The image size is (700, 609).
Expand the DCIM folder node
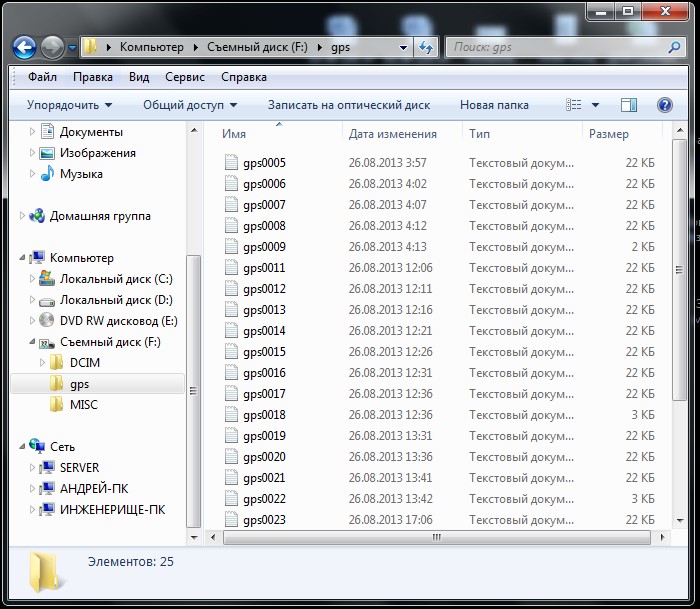pos(42,363)
